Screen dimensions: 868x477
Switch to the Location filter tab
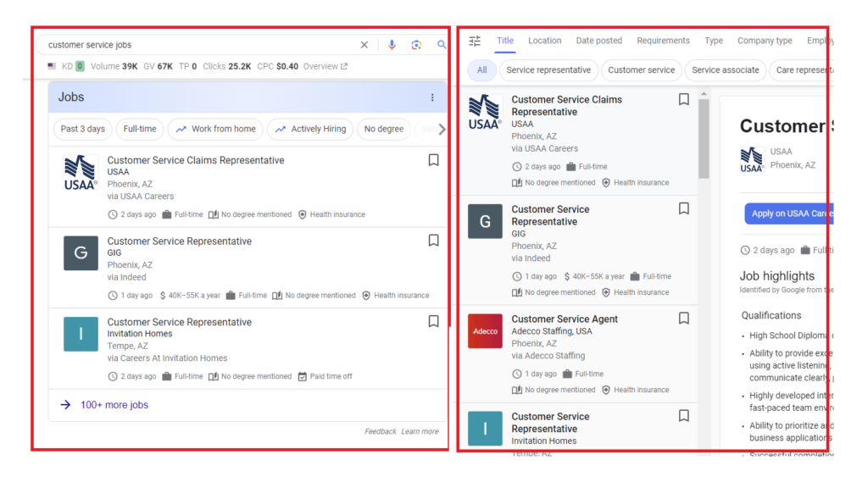pos(545,41)
